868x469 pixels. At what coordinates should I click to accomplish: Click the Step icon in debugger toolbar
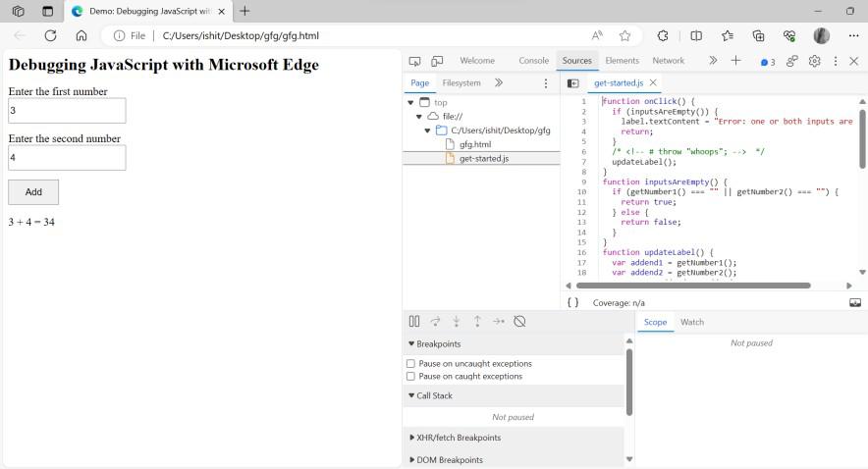point(499,321)
